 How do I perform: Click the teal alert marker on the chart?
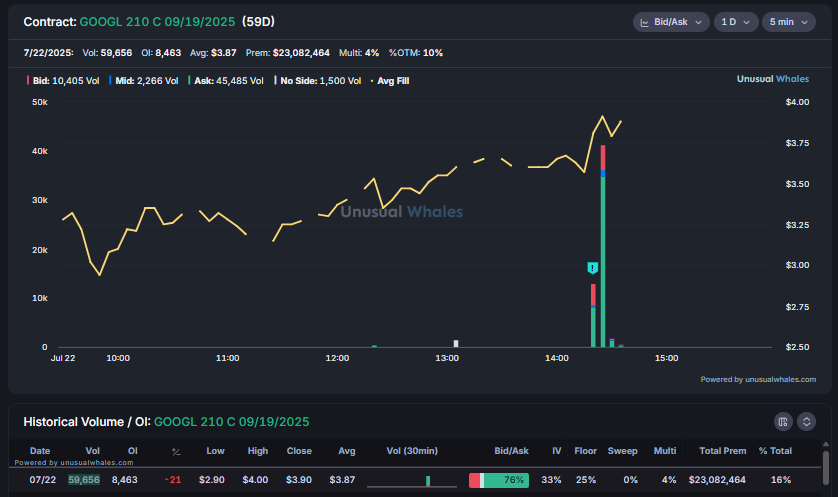592,268
